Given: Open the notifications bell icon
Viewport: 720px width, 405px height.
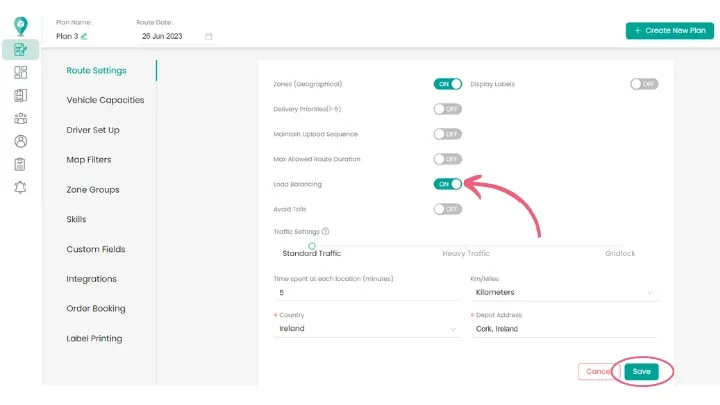Looking at the screenshot, I should click(21, 187).
